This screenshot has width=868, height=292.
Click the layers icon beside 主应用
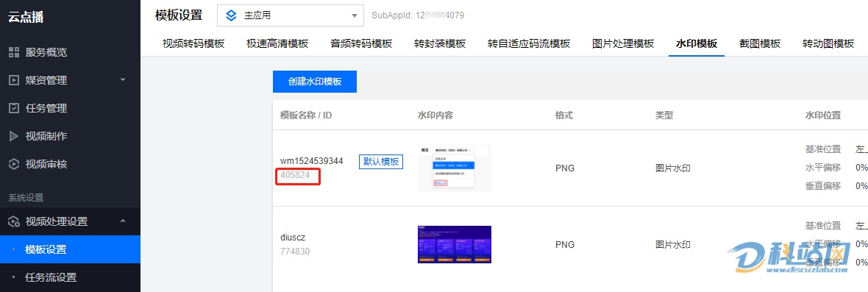pyautogui.click(x=232, y=16)
